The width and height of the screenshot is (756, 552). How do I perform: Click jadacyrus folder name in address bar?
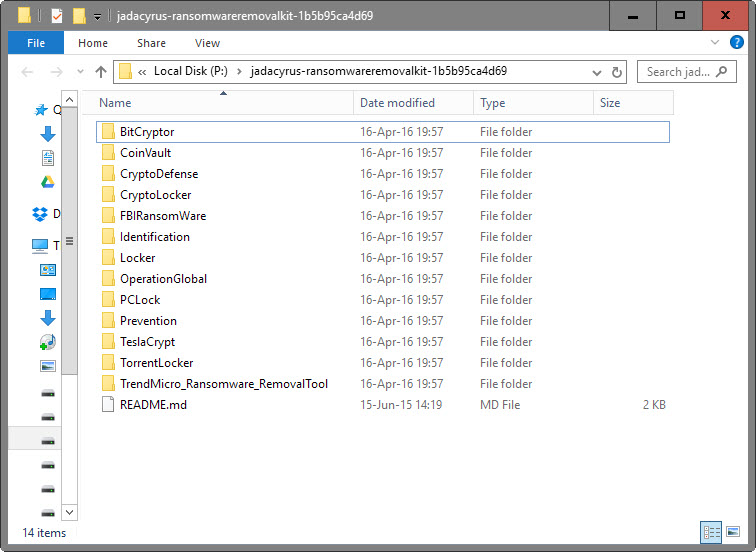pyautogui.click(x=379, y=71)
